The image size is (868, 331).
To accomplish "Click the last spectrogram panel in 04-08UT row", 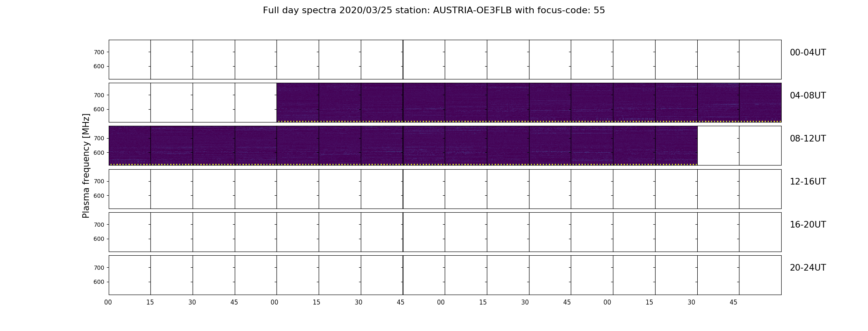I will point(760,103).
